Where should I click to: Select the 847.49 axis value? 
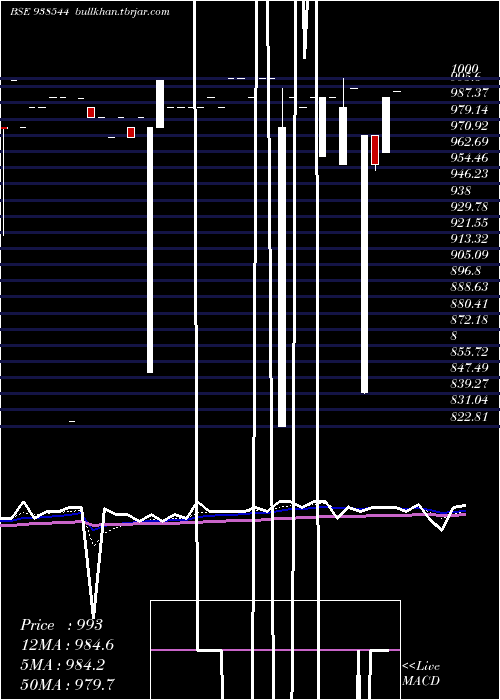[469, 368]
